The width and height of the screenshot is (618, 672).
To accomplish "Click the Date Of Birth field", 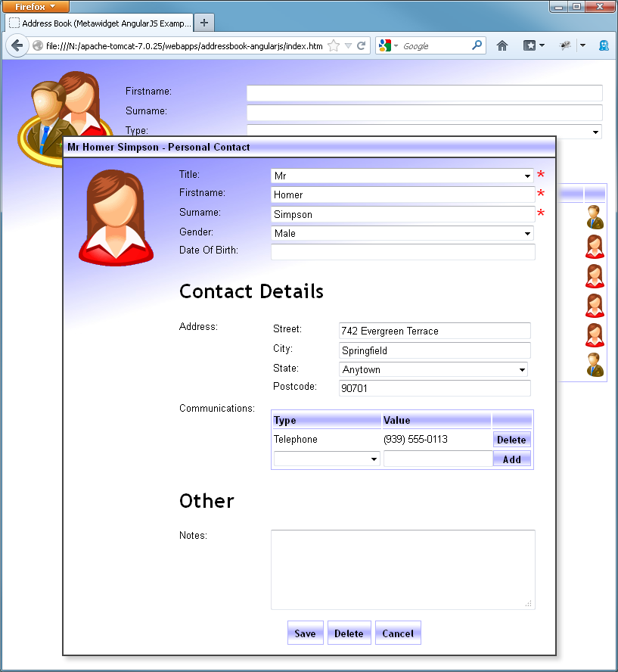I will point(403,252).
